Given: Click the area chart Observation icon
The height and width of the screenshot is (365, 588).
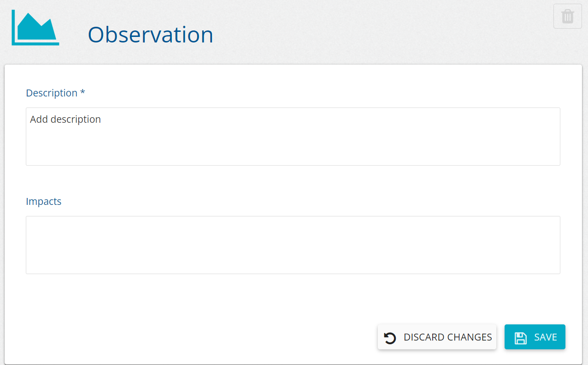Looking at the screenshot, I should click(x=35, y=28).
